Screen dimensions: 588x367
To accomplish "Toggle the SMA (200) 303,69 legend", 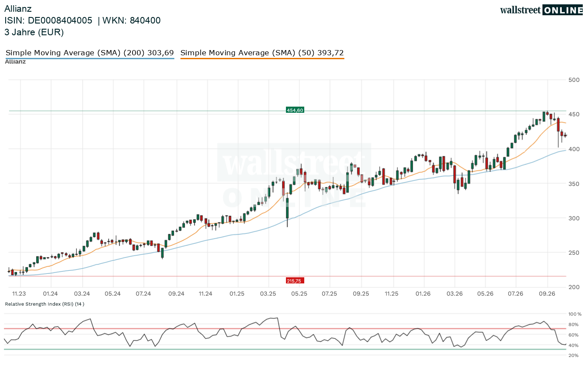I will click(90, 53).
